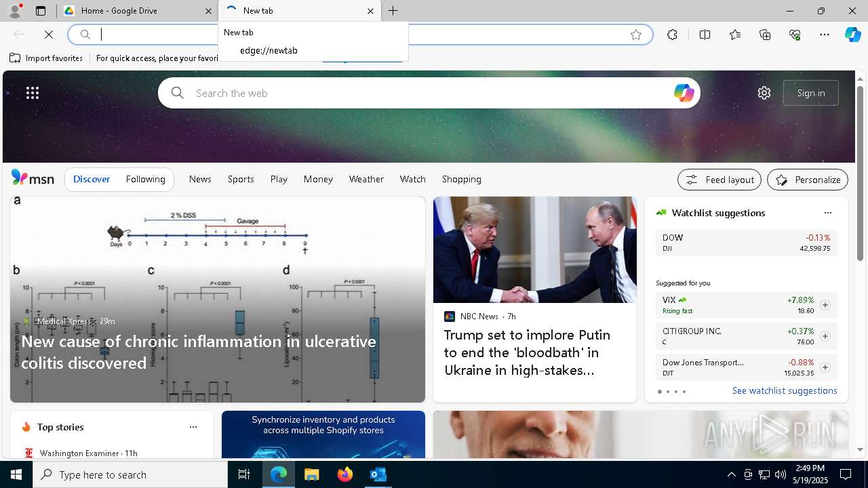The width and height of the screenshot is (868, 488).
Task: Stop loading the page
Action: coord(49,35)
